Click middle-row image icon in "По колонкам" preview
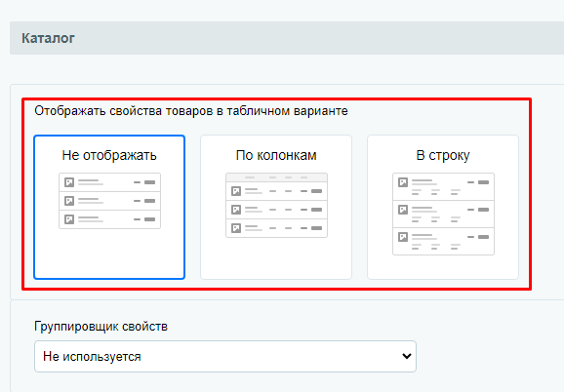Image resolution: width=564 pixels, height=392 pixels. pos(236,210)
